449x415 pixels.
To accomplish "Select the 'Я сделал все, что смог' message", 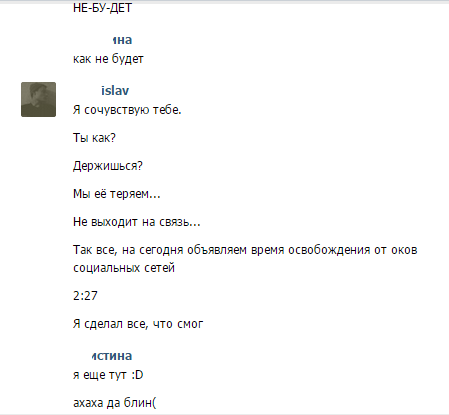I will tap(138, 324).
